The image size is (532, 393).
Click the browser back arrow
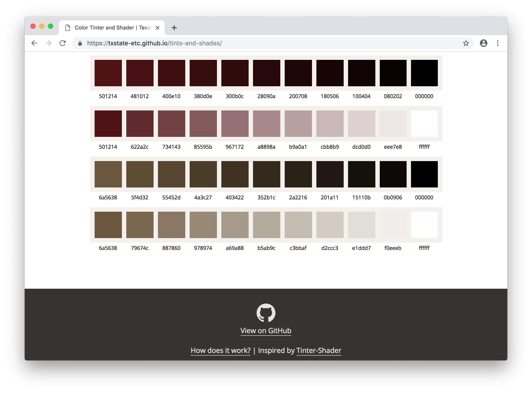coord(34,43)
